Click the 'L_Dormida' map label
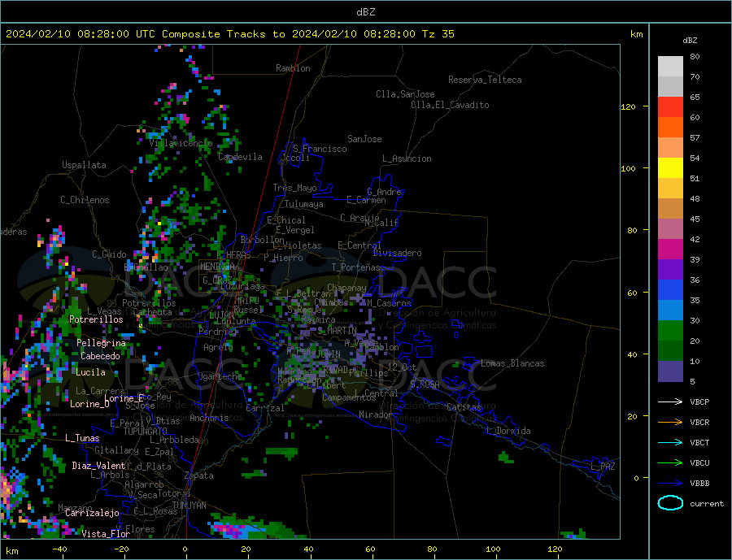The width and height of the screenshot is (732, 560). coord(509,432)
